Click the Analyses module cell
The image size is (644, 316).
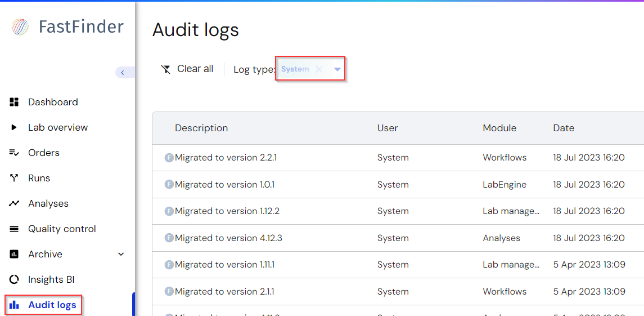click(x=501, y=238)
